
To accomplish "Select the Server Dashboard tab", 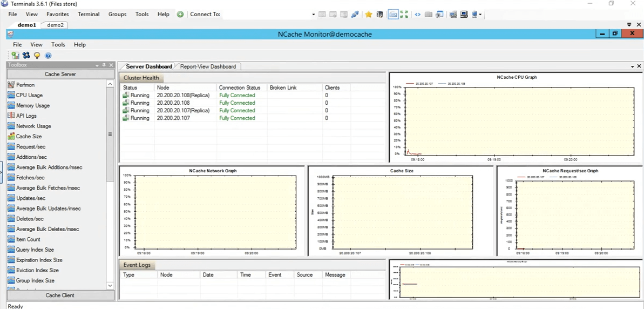I will coord(148,66).
